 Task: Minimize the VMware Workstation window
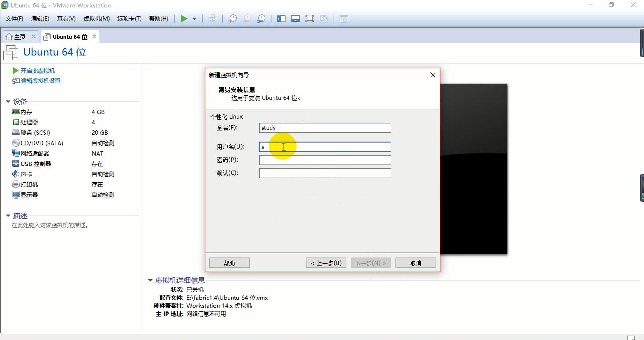point(590,5)
